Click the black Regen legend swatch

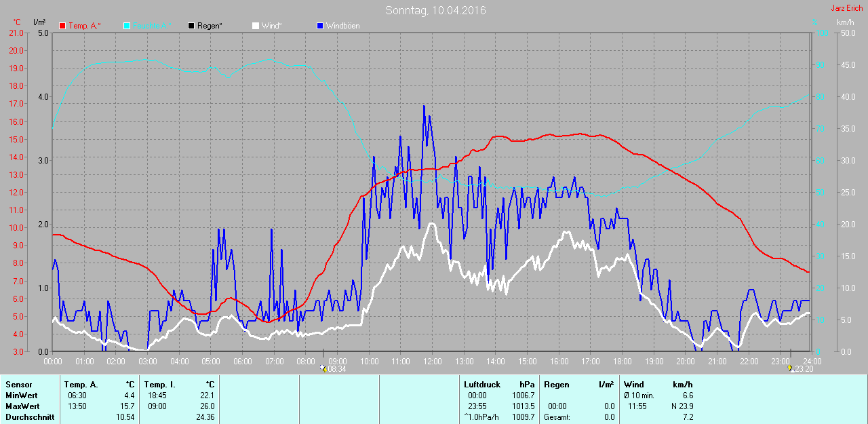coord(191,26)
